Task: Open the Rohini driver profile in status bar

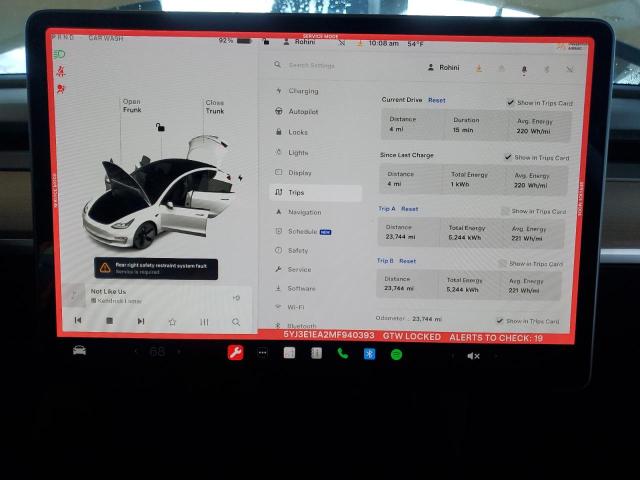Action: [x=300, y=42]
